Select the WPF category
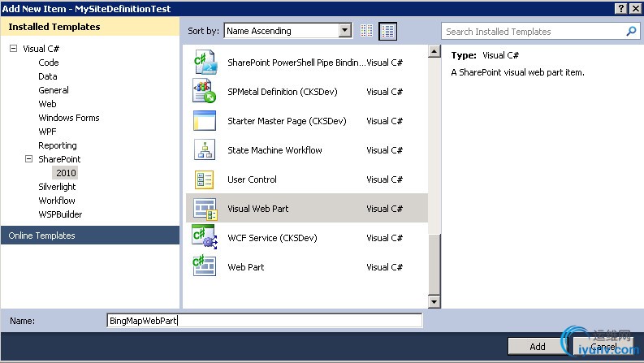This screenshot has height=363, width=644. click(47, 132)
